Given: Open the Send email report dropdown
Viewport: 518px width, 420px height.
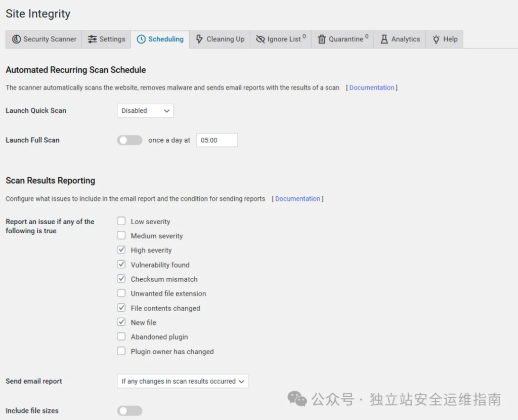Looking at the screenshot, I should pos(182,381).
